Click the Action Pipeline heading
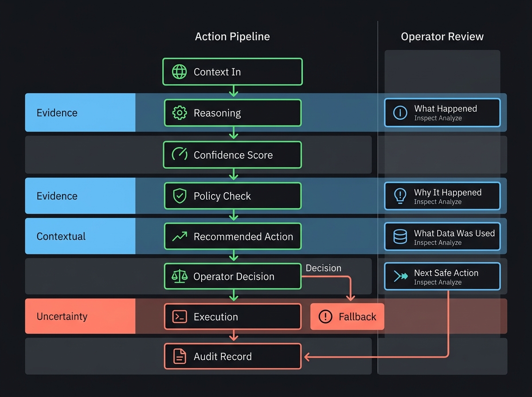Screen dimensions: 532x397 [x=232, y=36]
